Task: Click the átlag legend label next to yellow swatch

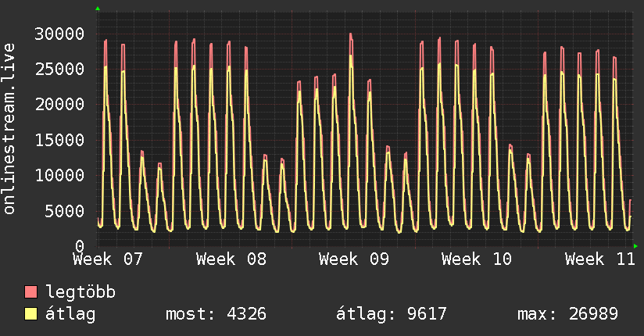Action: point(70,314)
